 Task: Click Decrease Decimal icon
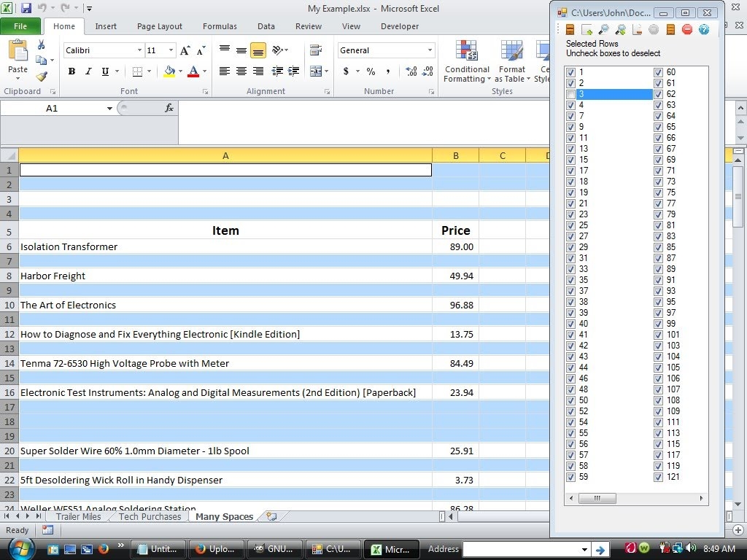pos(427,71)
